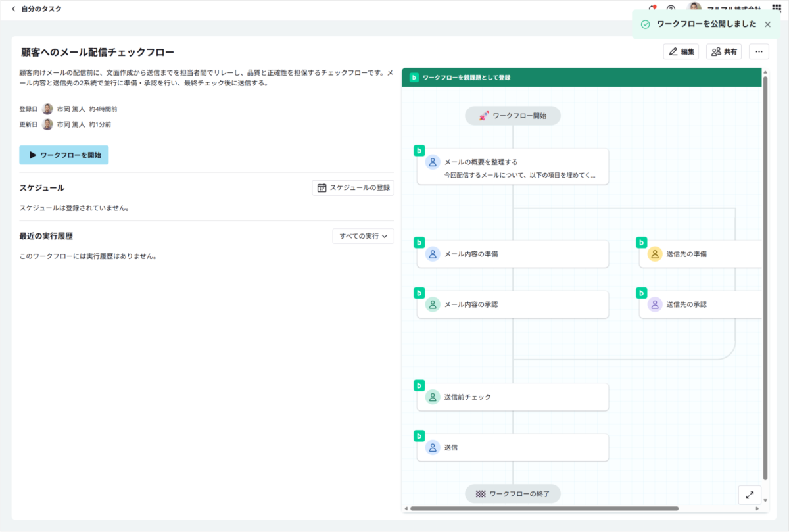Click スケジュールの登録 button
This screenshot has height=532, width=789.
pyautogui.click(x=353, y=188)
